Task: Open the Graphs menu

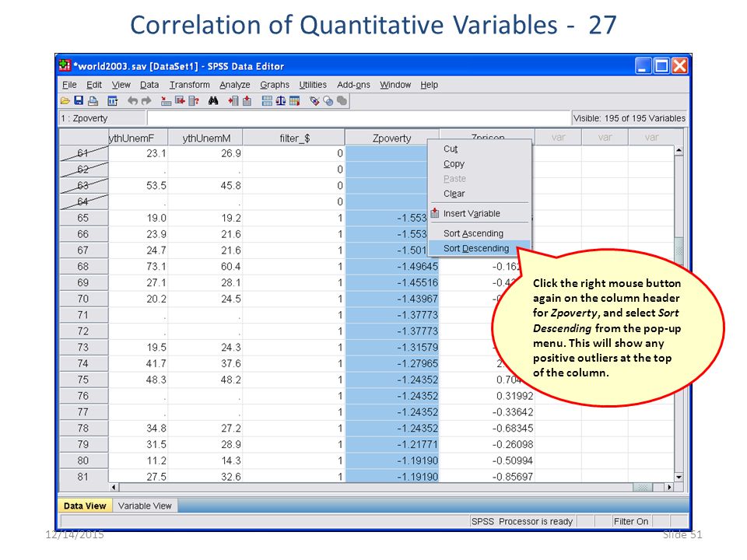Action: click(x=275, y=85)
